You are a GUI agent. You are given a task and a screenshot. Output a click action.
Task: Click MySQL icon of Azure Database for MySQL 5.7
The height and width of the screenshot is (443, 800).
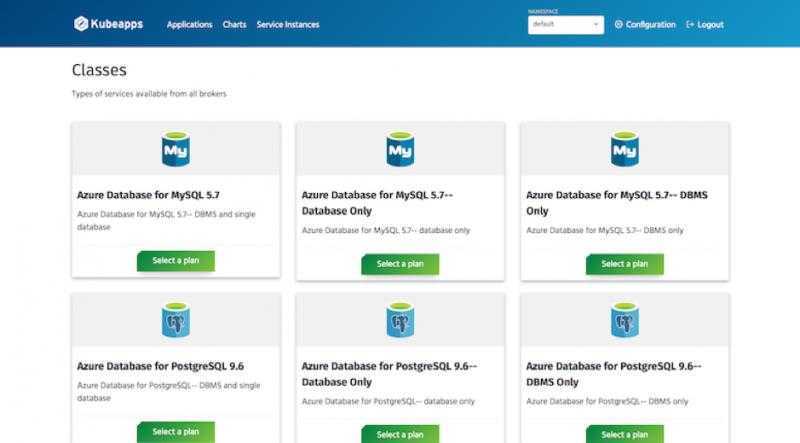point(176,149)
